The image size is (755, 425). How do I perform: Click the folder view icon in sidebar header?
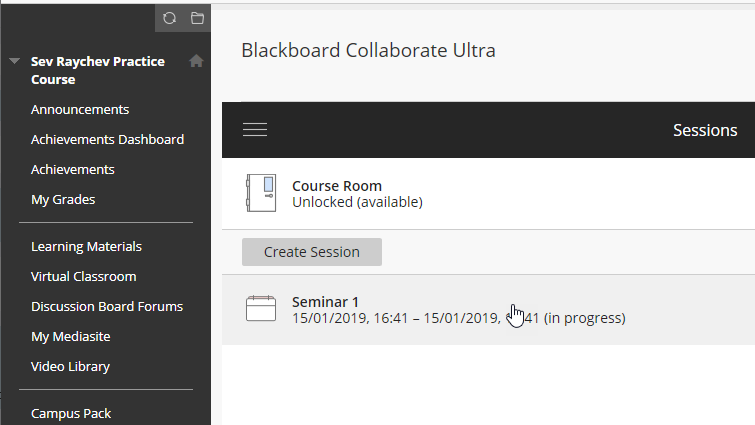click(x=197, y=18)
